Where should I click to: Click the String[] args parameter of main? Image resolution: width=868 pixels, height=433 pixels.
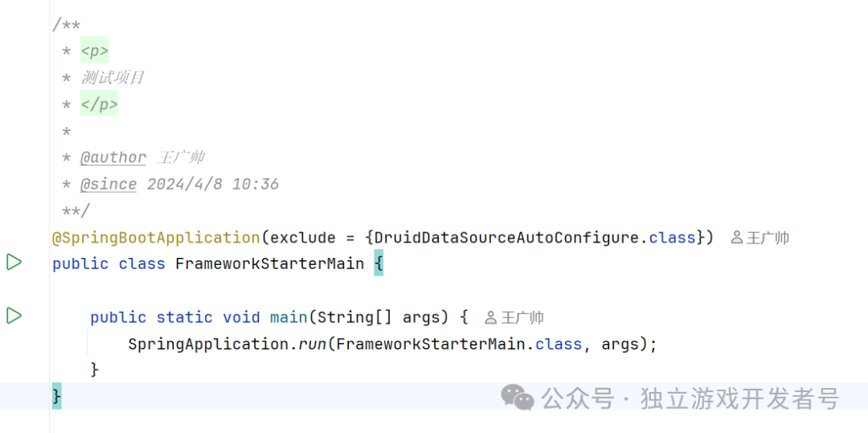[379, 317]
